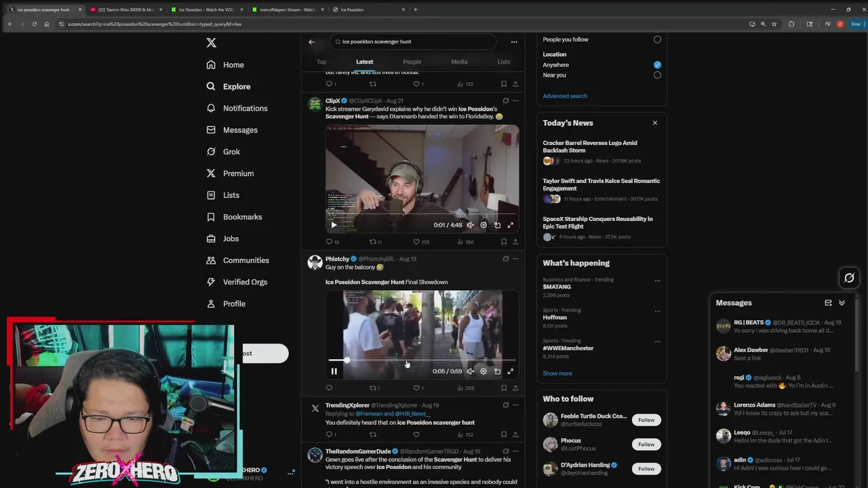Seek the Phletchy video progress bar
This screenshot has width=868, height=488.
pos(422,360)
